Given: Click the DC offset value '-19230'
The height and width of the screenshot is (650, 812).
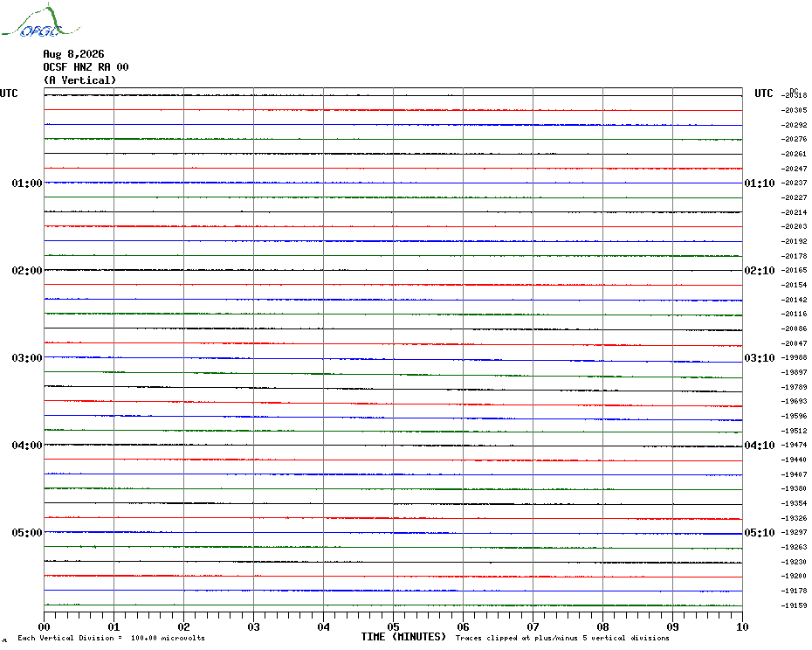Looking at the screenshot, I should tap(794, 562).
